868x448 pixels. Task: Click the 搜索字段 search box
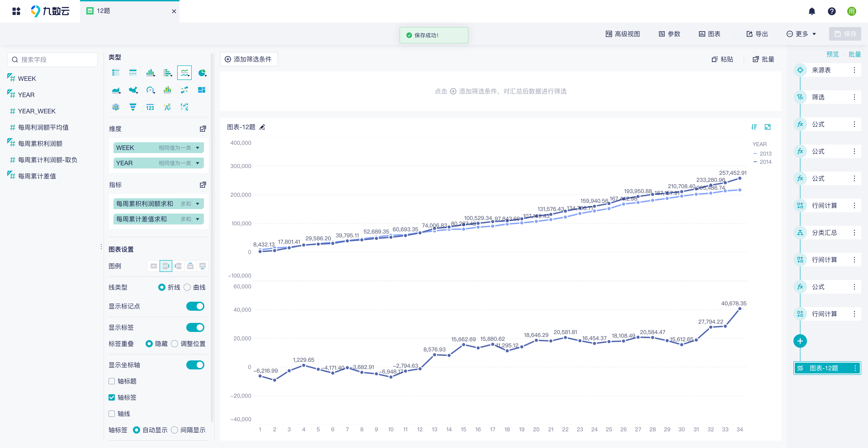click(x=53, y=60)
